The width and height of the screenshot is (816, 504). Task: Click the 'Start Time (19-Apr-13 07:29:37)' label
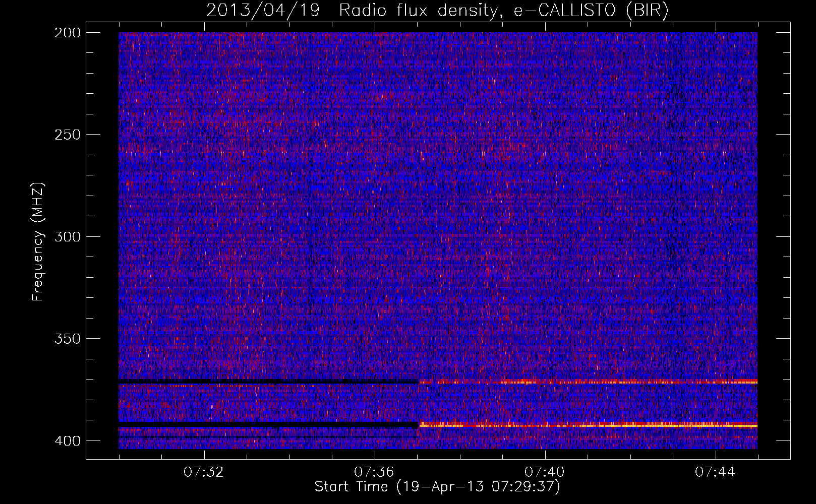[x=437, y=487]
